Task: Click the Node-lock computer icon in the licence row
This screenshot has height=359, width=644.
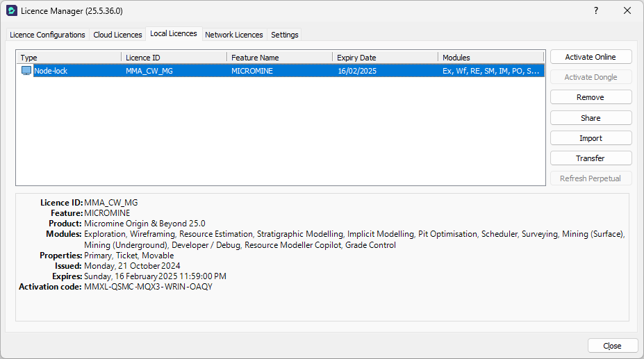Action: (x=26, y=71)
